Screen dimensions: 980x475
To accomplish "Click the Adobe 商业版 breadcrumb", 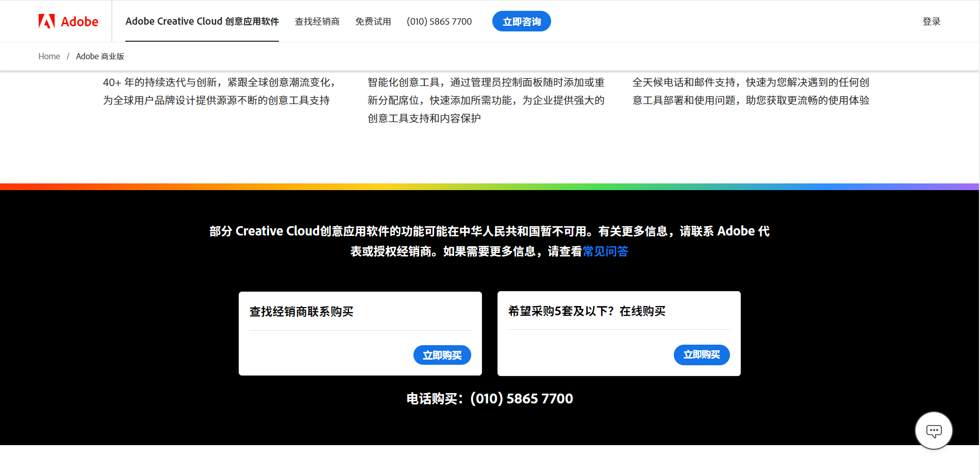I will [100, 56].
